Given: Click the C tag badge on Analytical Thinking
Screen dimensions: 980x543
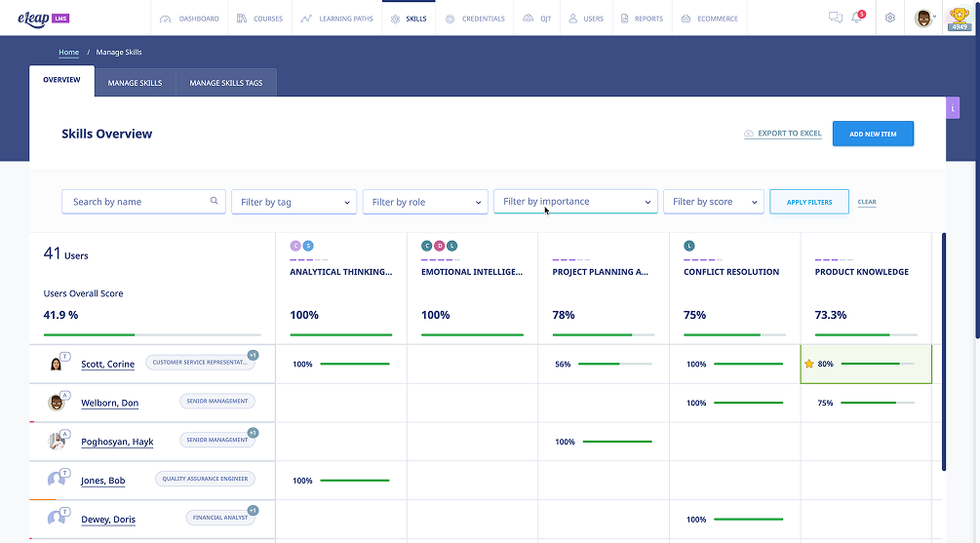Looking at the screenshot, I should 295,246.
